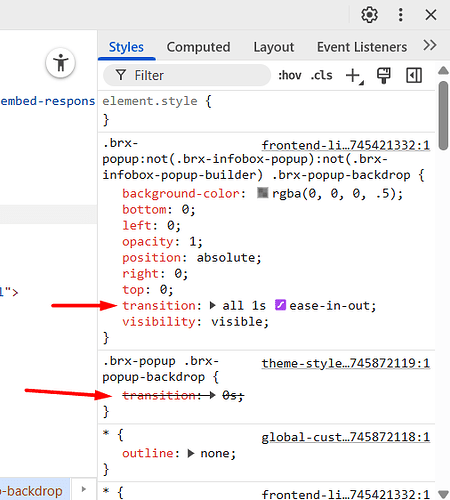Click the rgba background-color swatch

tap(263, 193)
